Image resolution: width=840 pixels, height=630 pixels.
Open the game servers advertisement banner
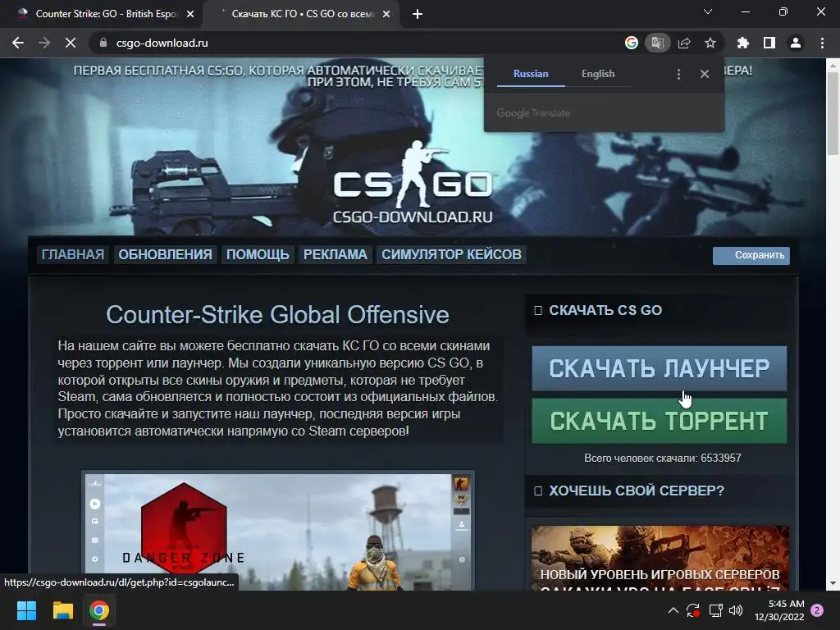point(660,558)
